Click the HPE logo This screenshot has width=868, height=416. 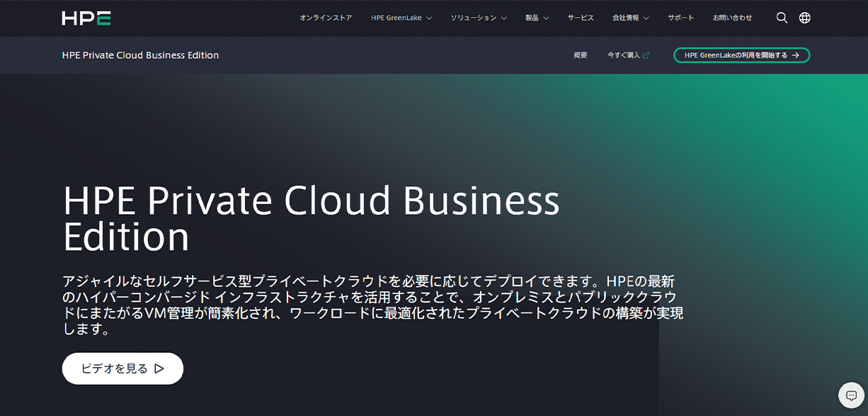point(86,18)
